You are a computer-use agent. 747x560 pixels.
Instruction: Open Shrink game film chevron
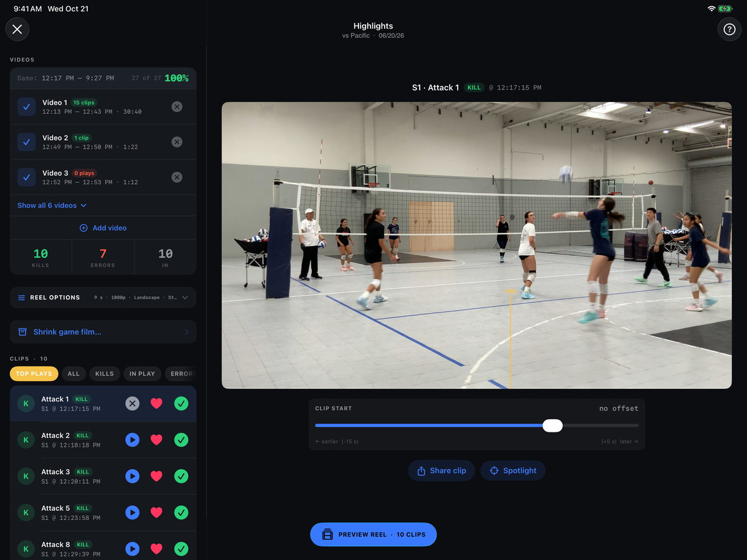tap(187, 332)
